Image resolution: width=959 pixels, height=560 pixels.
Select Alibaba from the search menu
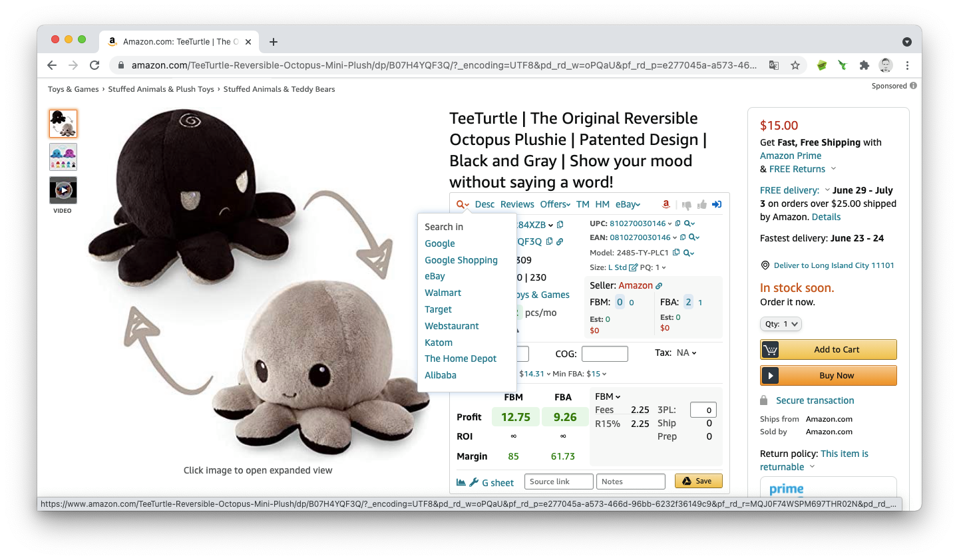(x=441, y=375)
